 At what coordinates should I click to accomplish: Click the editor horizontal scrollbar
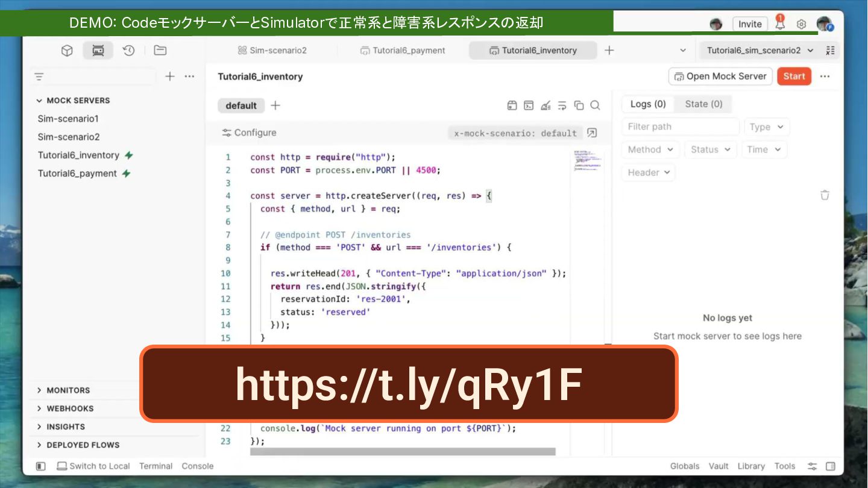(x=403, y=452)
